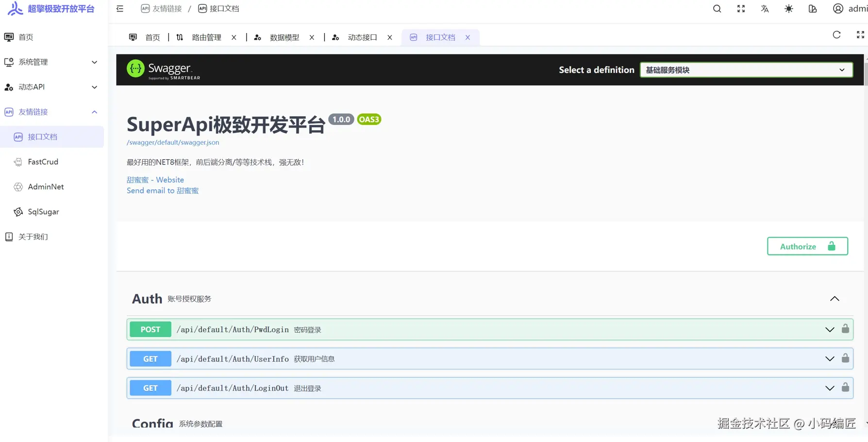This screenshot has height=442, width=868.
Task: Click the refresh icon above the Swagger page
Action: coord(836,34)
